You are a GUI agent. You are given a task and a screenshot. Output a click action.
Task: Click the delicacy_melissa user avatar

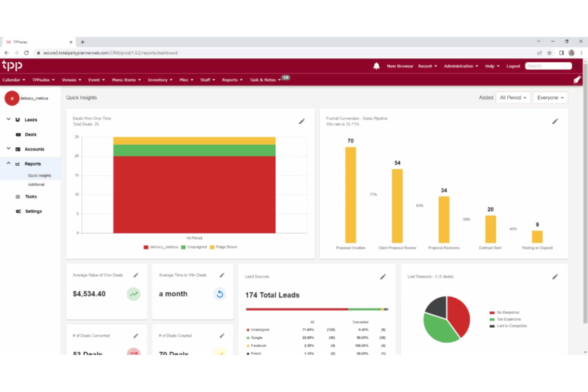click(12, 98)
